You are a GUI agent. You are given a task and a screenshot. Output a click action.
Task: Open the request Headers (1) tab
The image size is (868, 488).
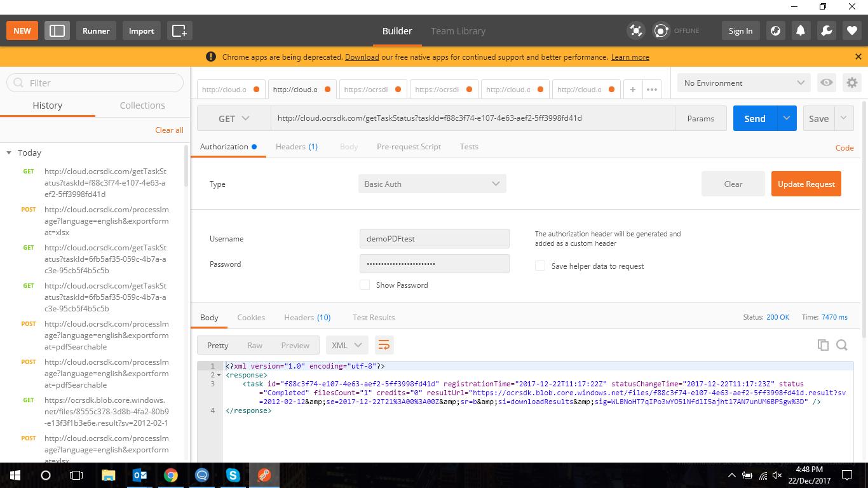coord(296,146)
